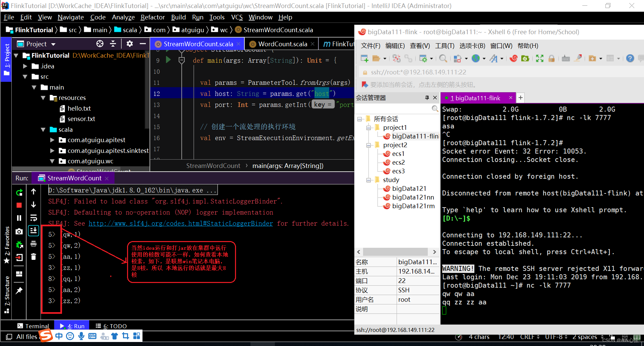Clear all console output with trash icon
The height and width of the screenshot is (346, 644).
pos(33,256)
